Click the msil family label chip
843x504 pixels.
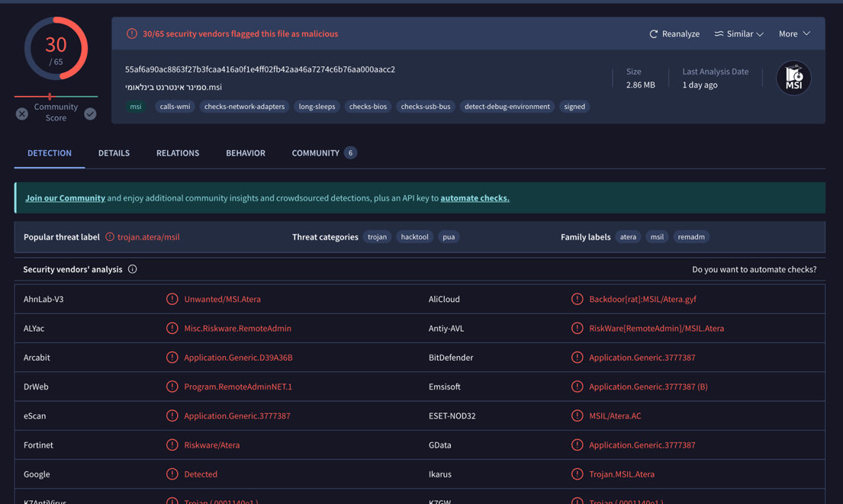tap(657, 237)
